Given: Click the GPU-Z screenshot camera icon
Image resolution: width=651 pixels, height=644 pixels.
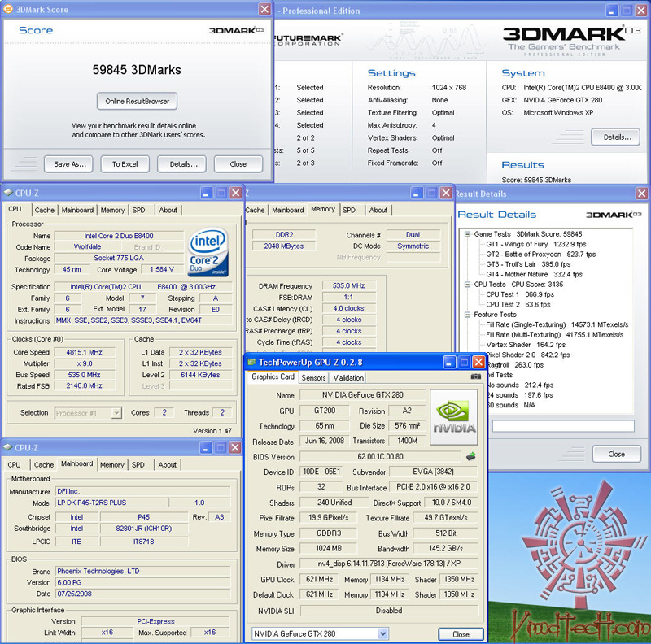Looking at the screenshot, I should [476, 376].
